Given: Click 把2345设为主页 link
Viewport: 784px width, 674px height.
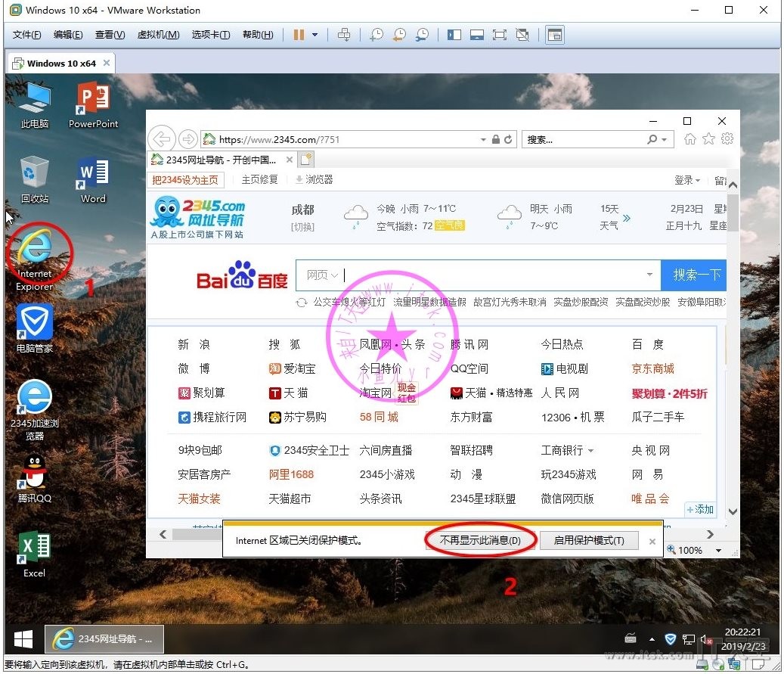Looking at the screenshot, I should [x=185, y=180].
